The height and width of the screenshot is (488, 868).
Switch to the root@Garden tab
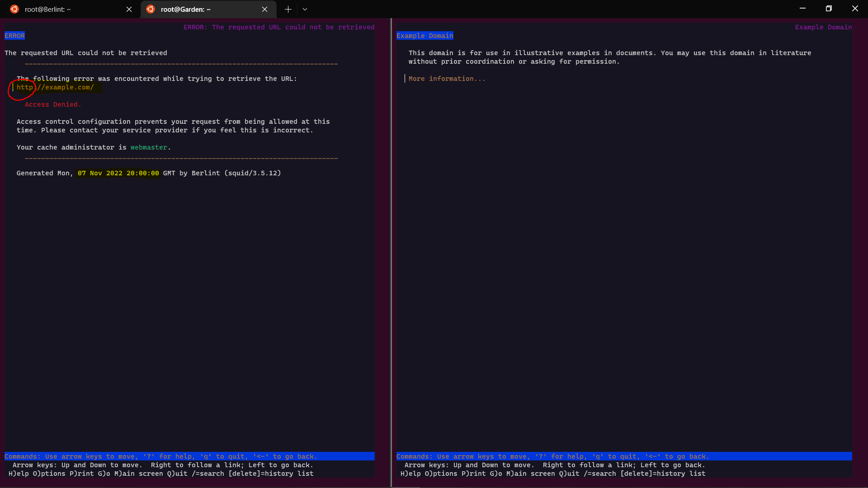[203, 9]
